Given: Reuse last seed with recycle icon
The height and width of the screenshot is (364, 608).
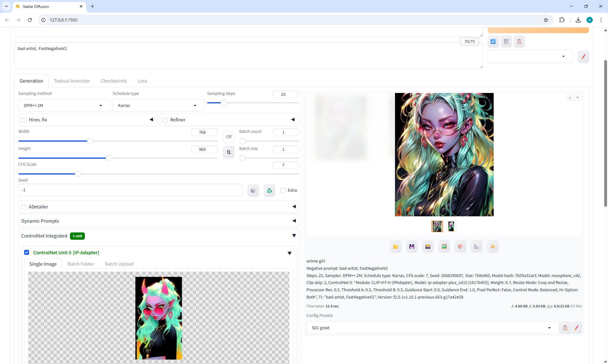Looking at the screenshot, I should click(x=269, y=190).
